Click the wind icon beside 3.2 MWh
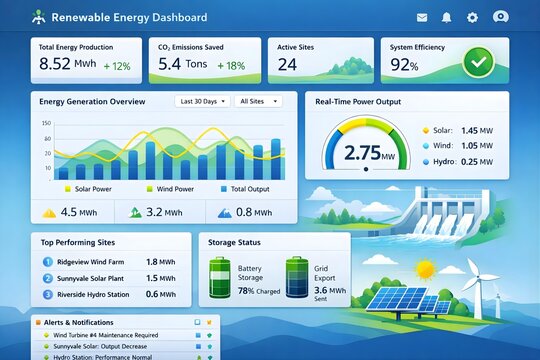 135,213
